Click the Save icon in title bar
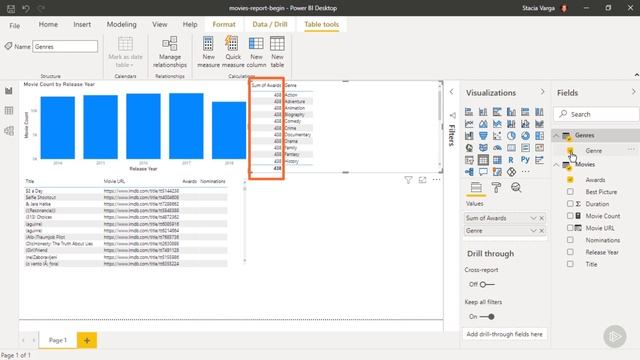 click(x=11, y=8)
